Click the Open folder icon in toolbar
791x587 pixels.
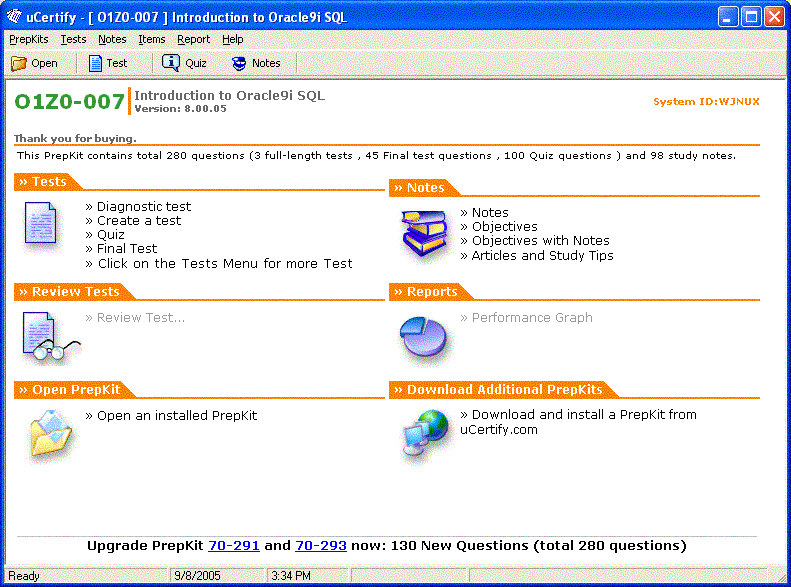19,64
